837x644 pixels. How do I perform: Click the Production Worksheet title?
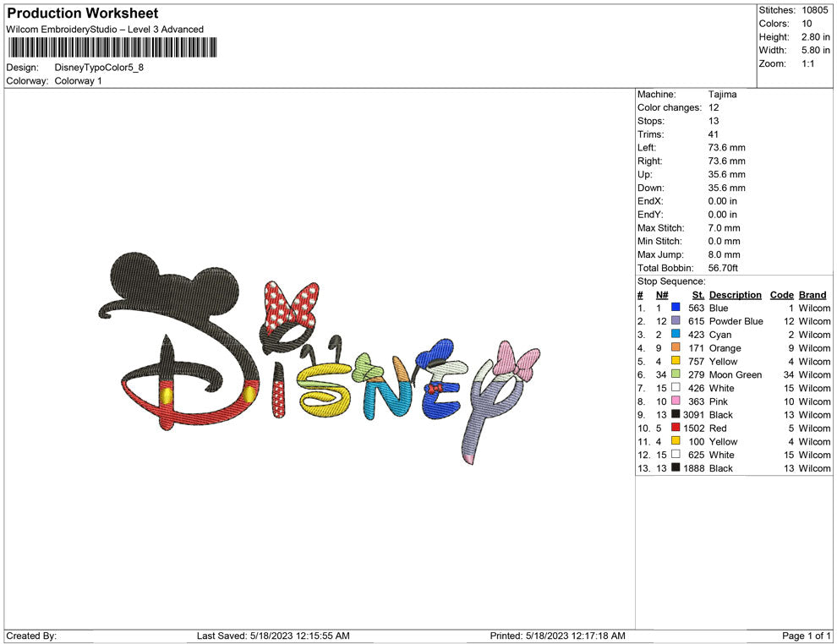83,14
